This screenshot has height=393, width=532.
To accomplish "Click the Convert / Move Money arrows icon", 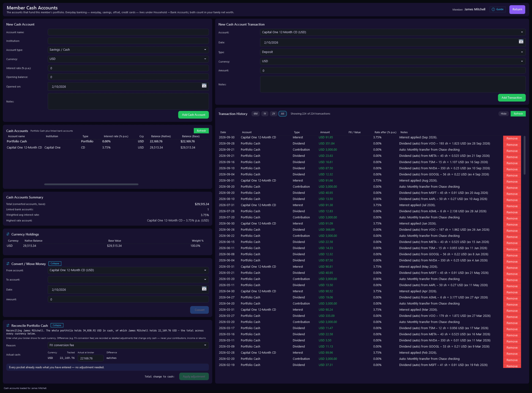I will click(8, 264).
